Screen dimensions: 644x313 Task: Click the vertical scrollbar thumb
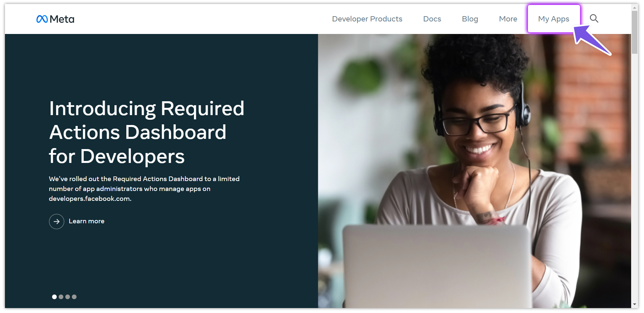[x=634, y=32]
